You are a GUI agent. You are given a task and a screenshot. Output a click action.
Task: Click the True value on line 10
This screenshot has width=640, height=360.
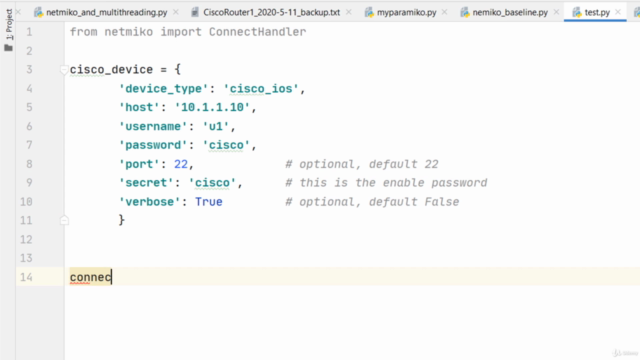[209, 202]
